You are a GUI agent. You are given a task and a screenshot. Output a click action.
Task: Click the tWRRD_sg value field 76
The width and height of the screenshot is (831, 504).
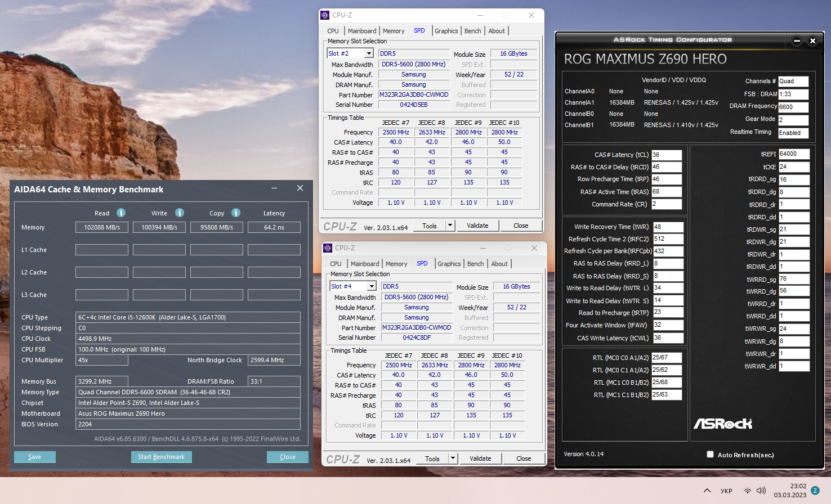click(x=794, y=279)
